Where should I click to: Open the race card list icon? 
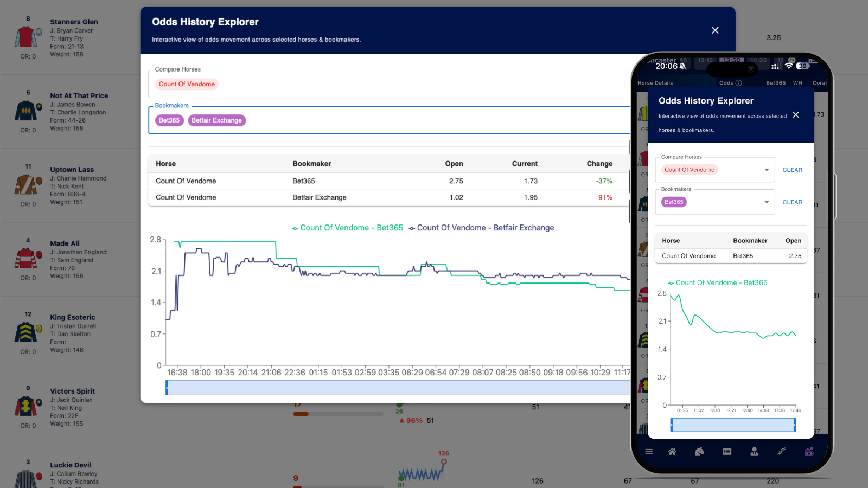click(727, 451)
